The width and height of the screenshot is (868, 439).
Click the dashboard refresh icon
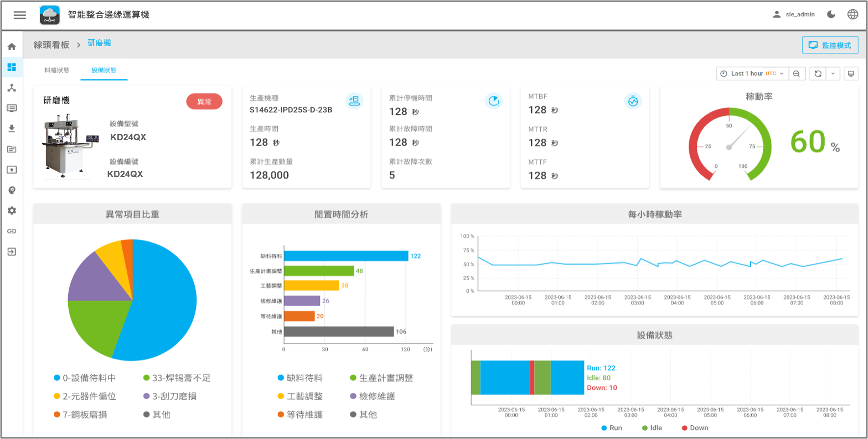click(818, 74)
